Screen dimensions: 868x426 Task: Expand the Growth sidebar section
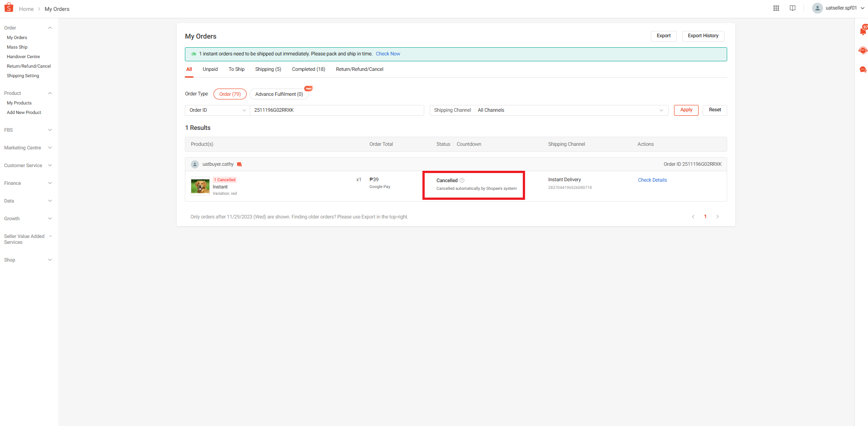click(x=50, y=219)
